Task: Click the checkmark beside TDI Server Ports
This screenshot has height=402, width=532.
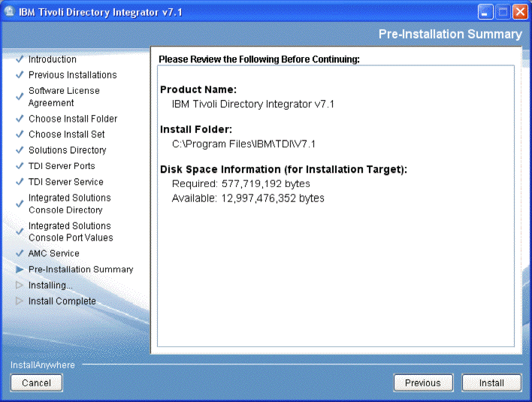Action: (20, 166)
